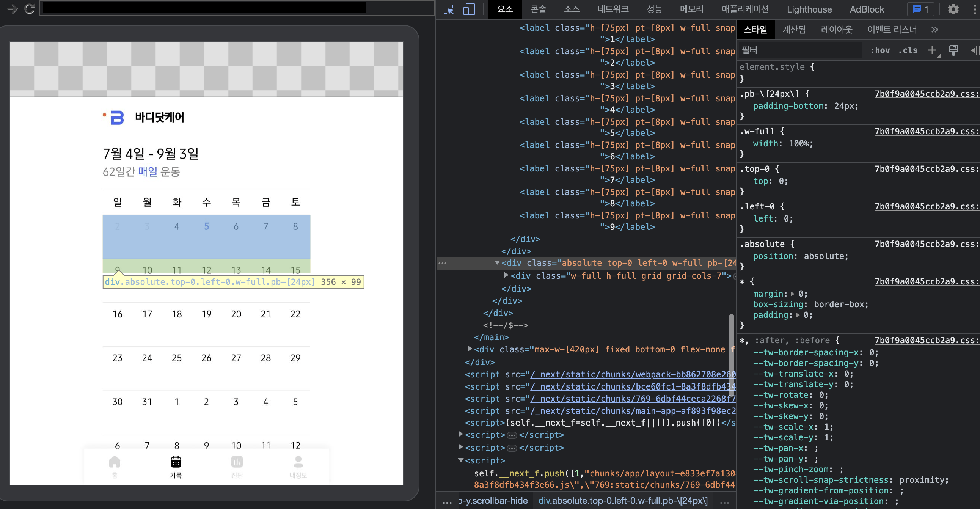The height and width of the screenshot is (509, 980).
Task: Expand the w-full h-full grid-cols-7 div
Action: click(506, 275)
